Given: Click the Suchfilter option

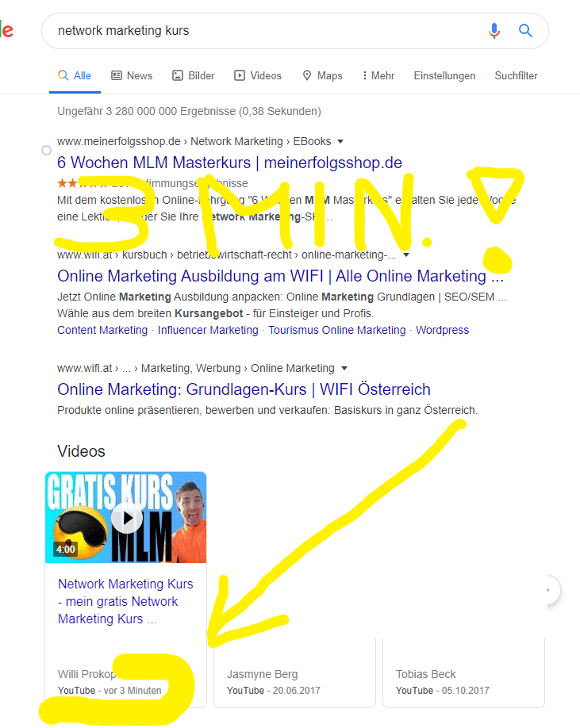Looking at the screenshot, I should pos(516,75).
